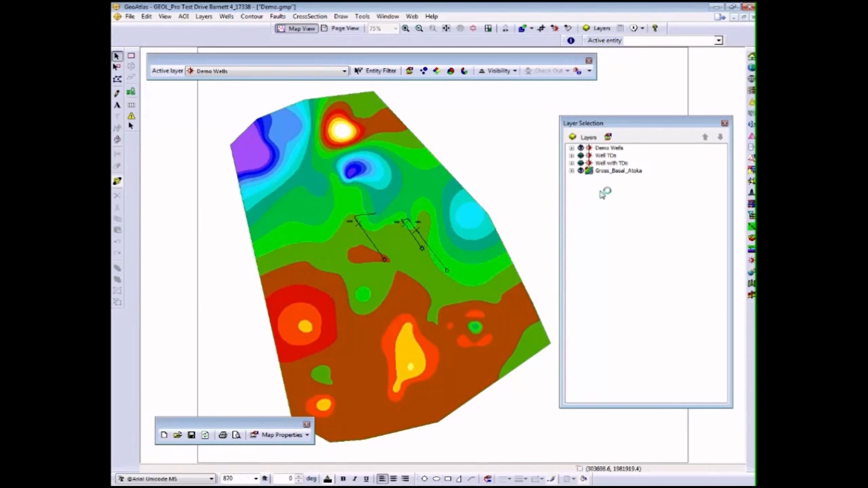Toggle visibility of the Demo Wells layer
Image resolution: width=868 pixels, height=488 pixels.
point(580,148)
